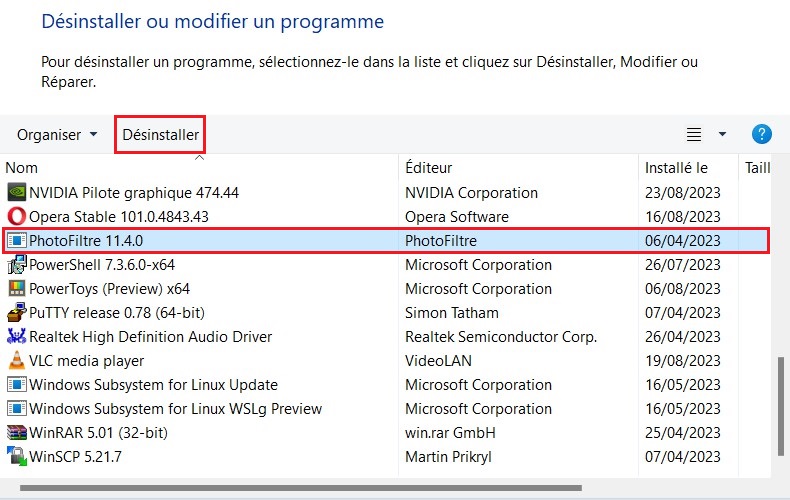
Task: Click the WinSCP 5.21.7 icon
Action: [x=17, y=457]
